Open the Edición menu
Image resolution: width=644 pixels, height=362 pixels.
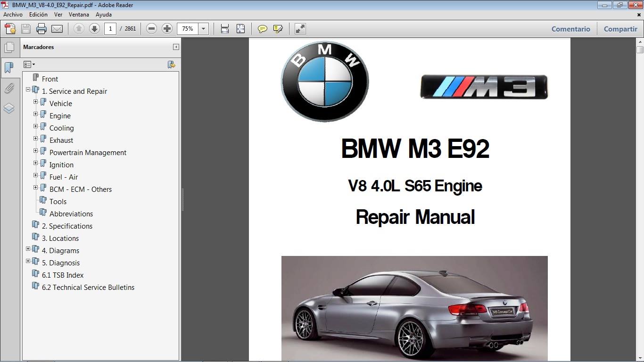38,15
